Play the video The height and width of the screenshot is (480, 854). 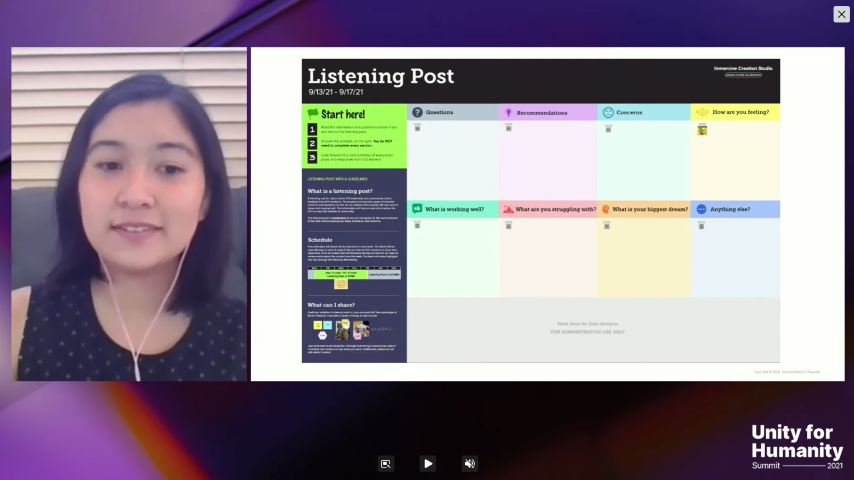(x=428, y=463)
